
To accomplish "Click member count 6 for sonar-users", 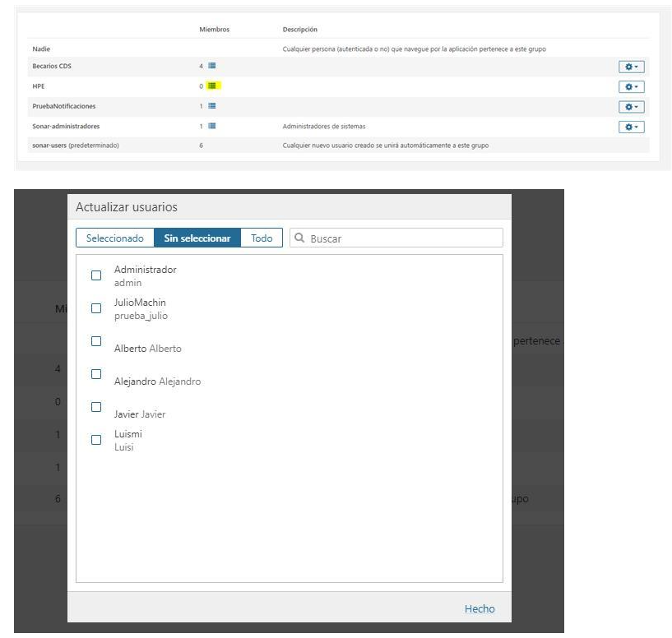I will (201, 146).
